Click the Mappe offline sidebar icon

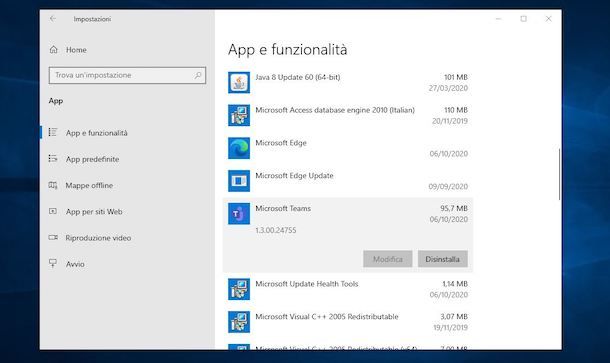click(x=53, y=185)
